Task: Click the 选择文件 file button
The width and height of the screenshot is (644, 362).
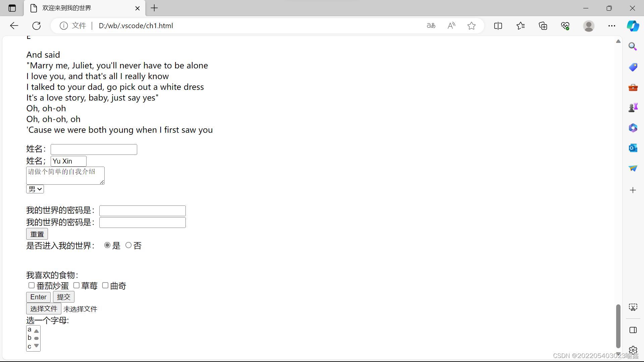Action: [44, 309]
